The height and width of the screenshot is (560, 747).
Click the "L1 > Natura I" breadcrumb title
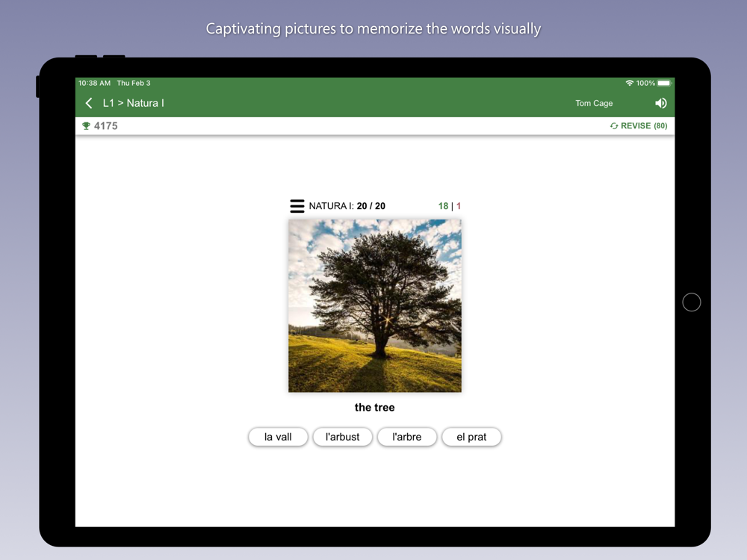134,103
